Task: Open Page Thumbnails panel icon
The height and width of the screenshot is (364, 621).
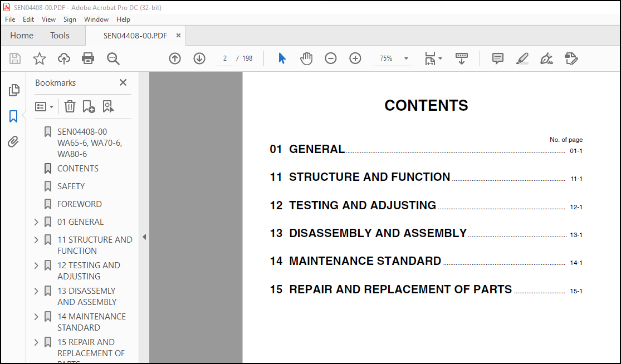Action: click(x=14, y=90)
